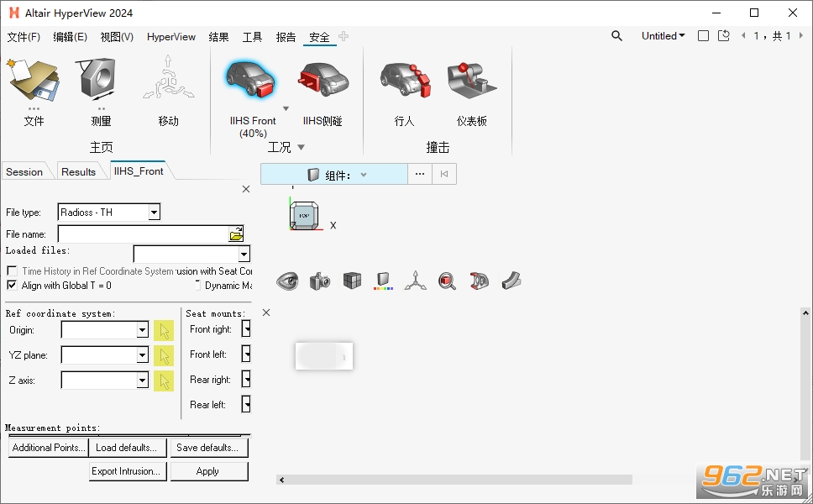Open the Front right seat mount dropdown
Screen dimensions: 813x504
(247, 328)
